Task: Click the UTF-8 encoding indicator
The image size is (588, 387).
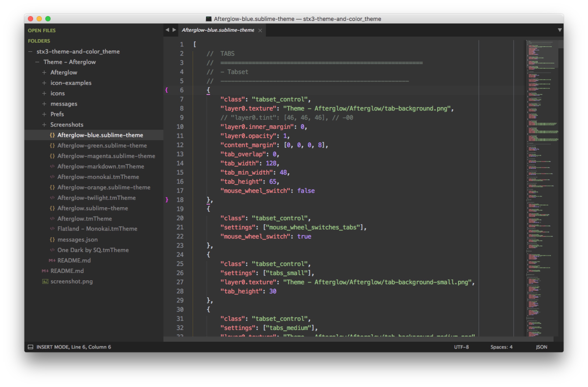Action: [461, 347]
